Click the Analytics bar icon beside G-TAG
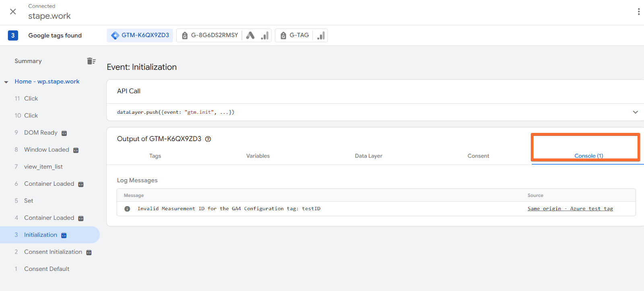The height and width of the screenshot is (291, 644). click(321, 35)
